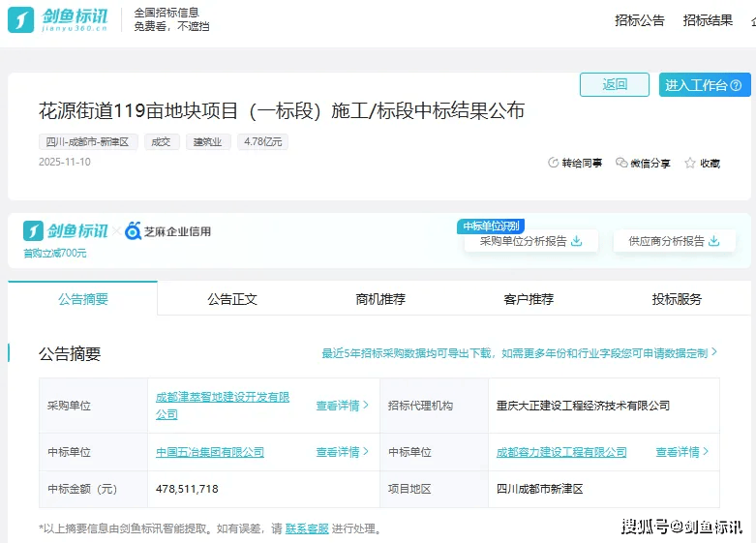Expand 查看详情 for 中国五冶集团有限公司

tap(343, 452)
